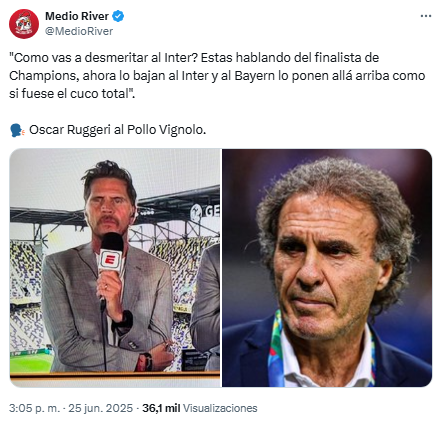Click the "Oscar Ruggeri al Pollo Vignolo" line
441x421 pixels.
click(x=117, y=130)
